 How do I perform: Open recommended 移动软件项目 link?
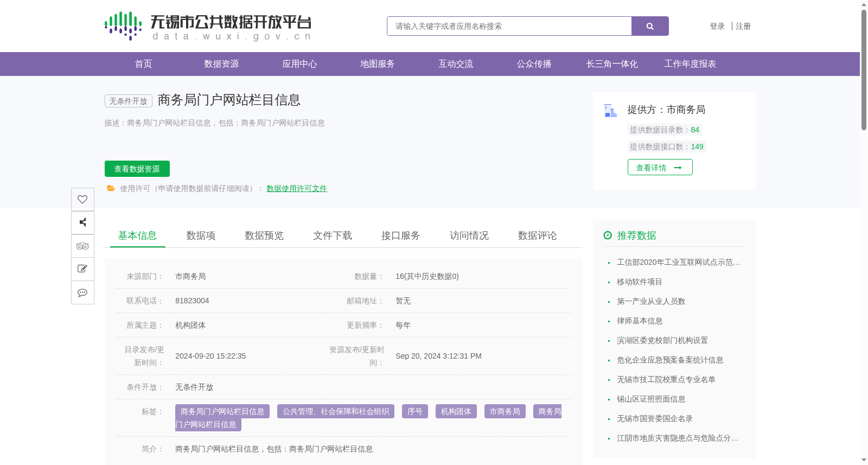(x=640, y=282)
